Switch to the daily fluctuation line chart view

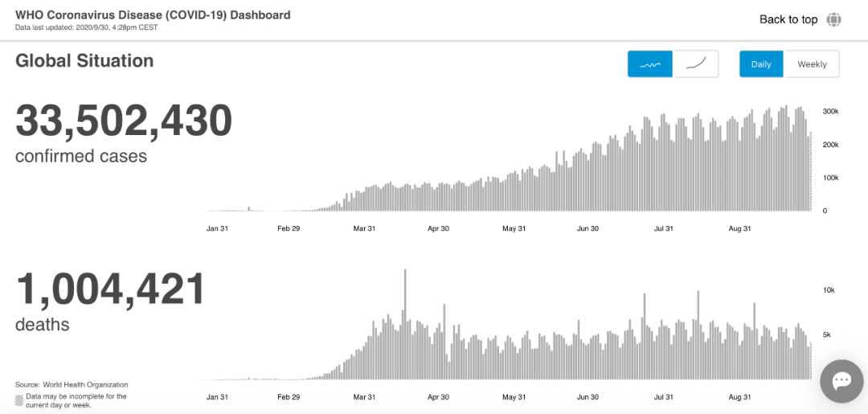(649, 64)
